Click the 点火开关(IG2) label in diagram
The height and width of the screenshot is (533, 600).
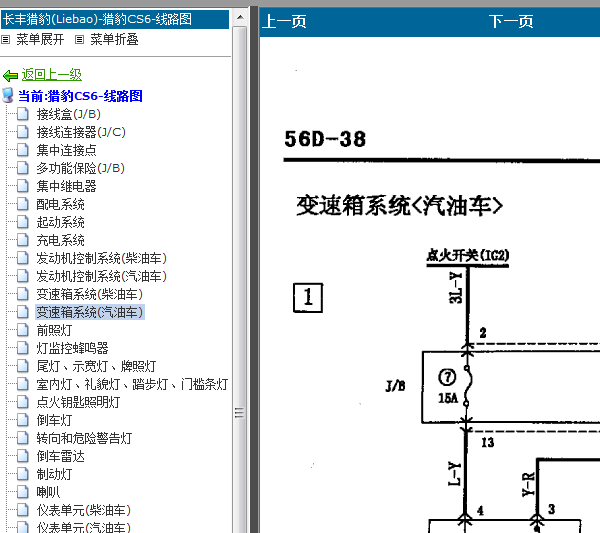[x=468, y=255]
